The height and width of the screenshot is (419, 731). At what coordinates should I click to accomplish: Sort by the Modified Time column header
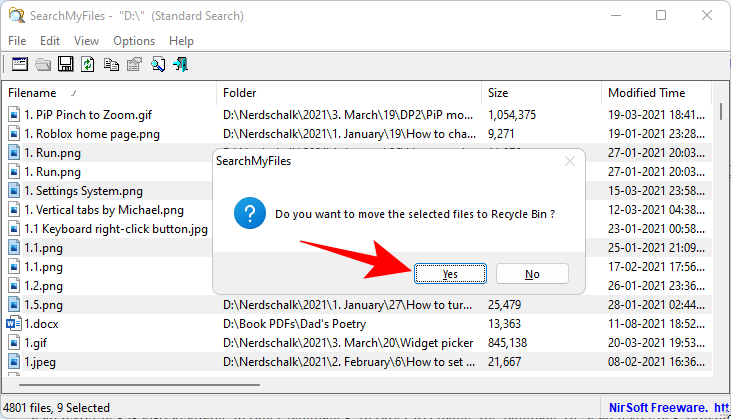646,93
